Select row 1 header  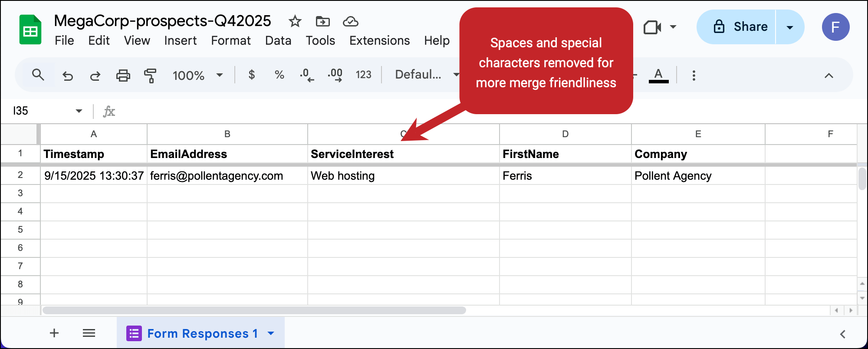20,153
